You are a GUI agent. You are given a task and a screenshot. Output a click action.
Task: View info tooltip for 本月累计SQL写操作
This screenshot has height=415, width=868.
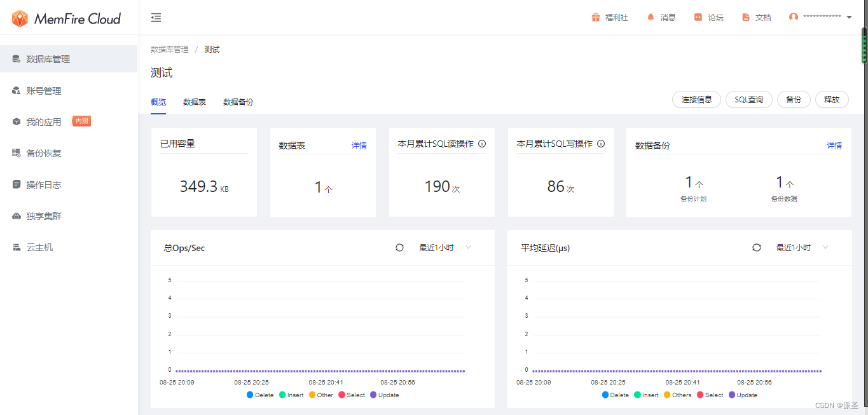[600, 144]
